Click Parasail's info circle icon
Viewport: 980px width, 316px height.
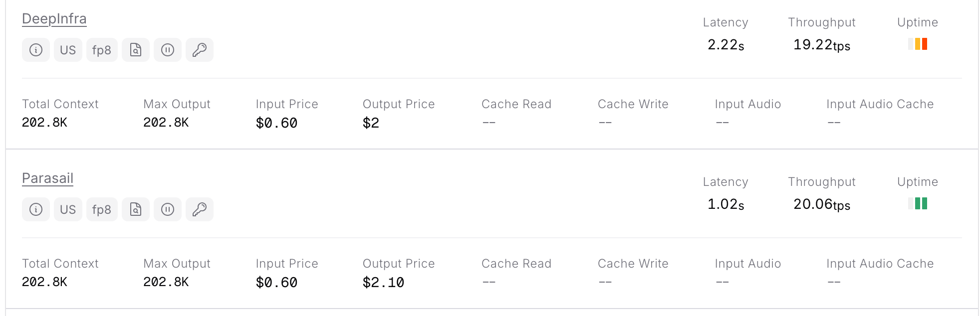36,209
